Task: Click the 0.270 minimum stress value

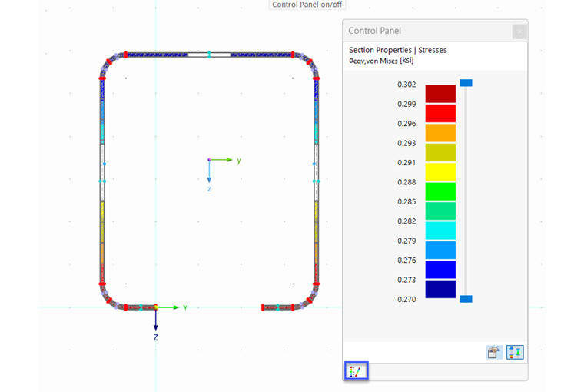Action: point(406,300)
